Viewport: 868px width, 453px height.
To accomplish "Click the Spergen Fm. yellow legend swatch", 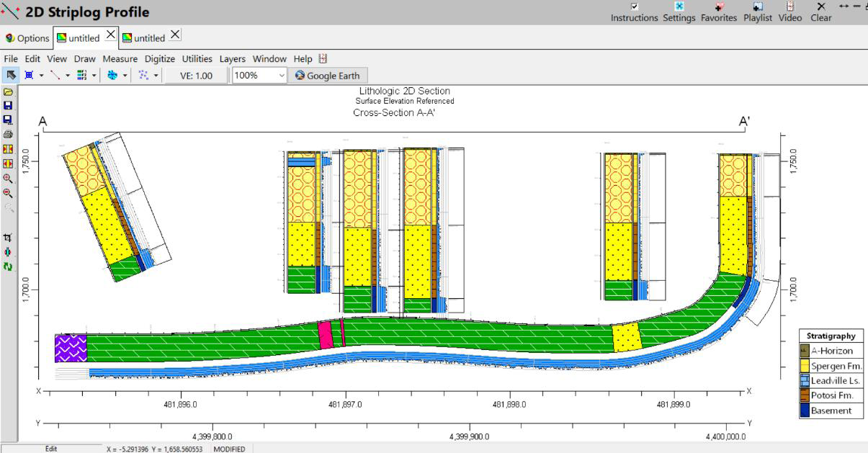I will click(805, 366).
